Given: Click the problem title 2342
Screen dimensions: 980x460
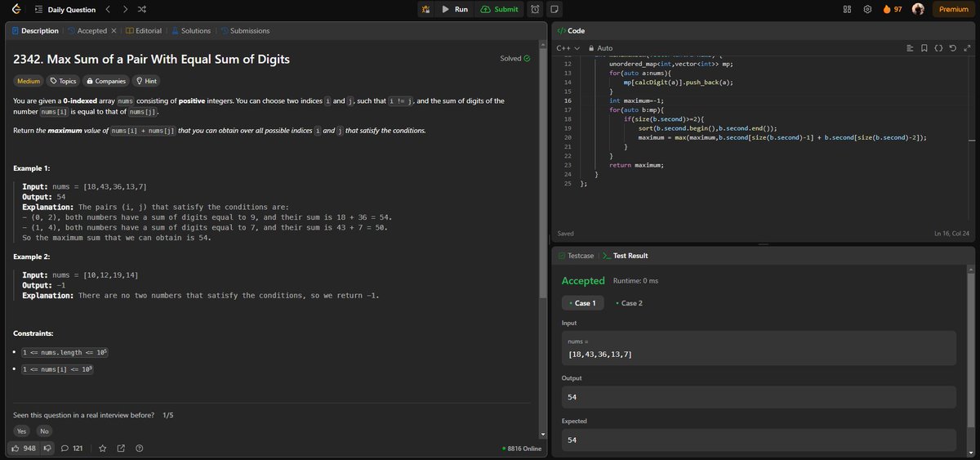Looking at the screenshot, I should [151, 60].
